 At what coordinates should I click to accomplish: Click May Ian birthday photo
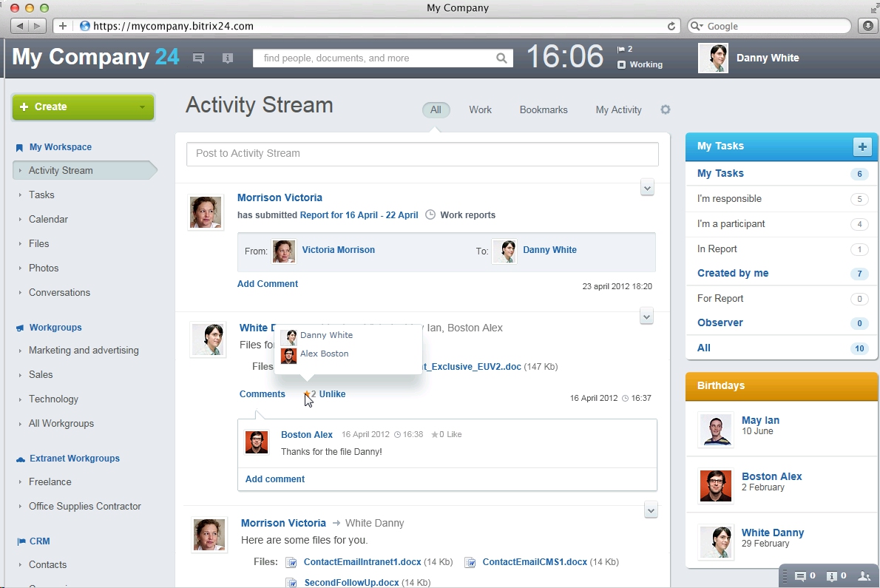(x=715, y=430)
